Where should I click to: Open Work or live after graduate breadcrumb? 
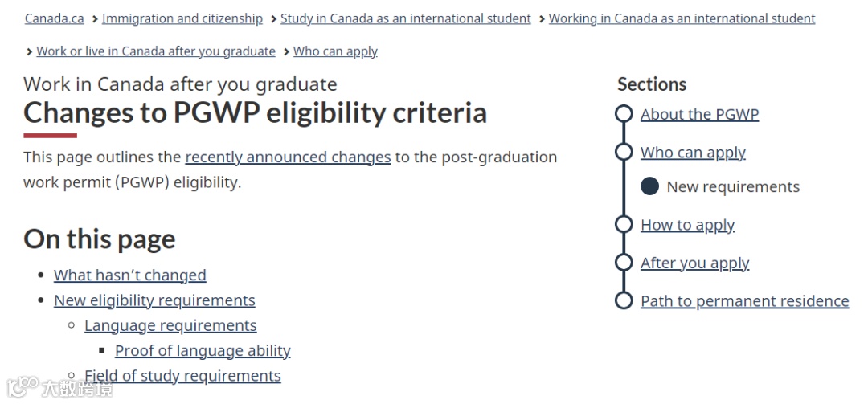155,51
